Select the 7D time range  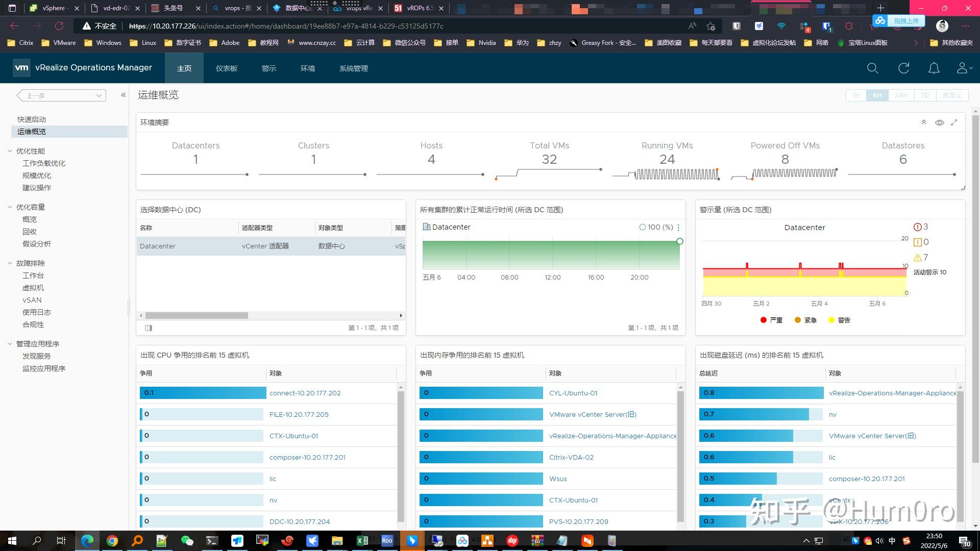(925, 95)
